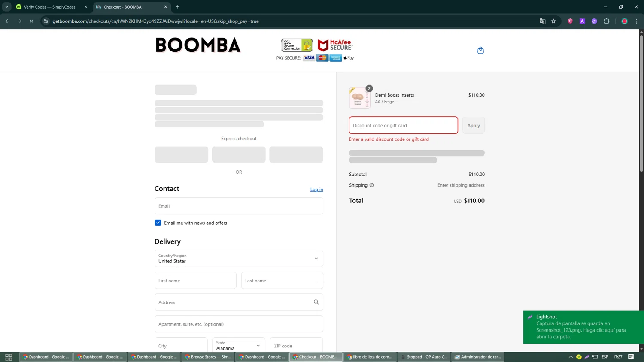644x362 pixels.
Task: Expand the State dropdown
Action: coord(239,345)
